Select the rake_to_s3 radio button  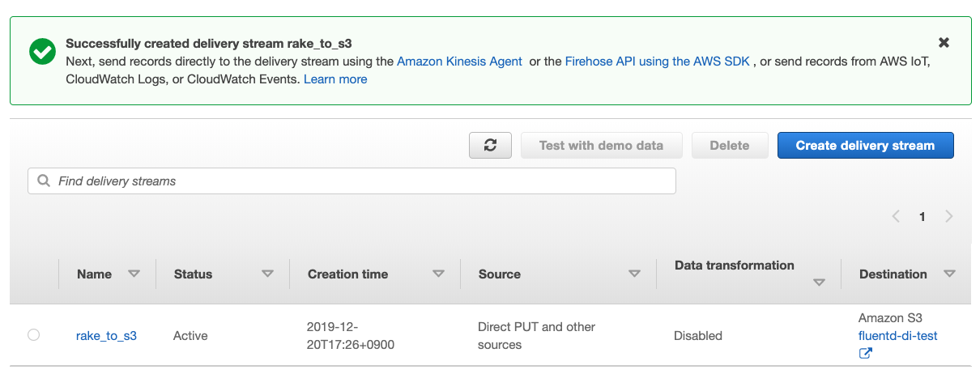pyautogui.click(x=33, y=335)
